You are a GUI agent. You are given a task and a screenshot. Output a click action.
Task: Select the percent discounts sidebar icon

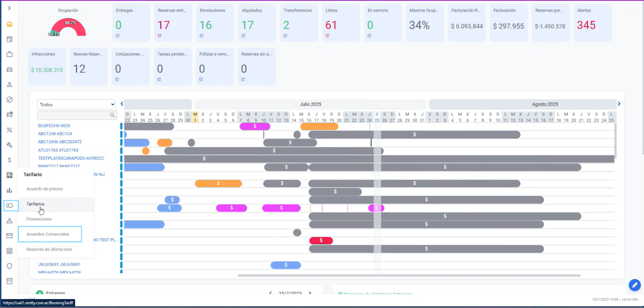10,130
